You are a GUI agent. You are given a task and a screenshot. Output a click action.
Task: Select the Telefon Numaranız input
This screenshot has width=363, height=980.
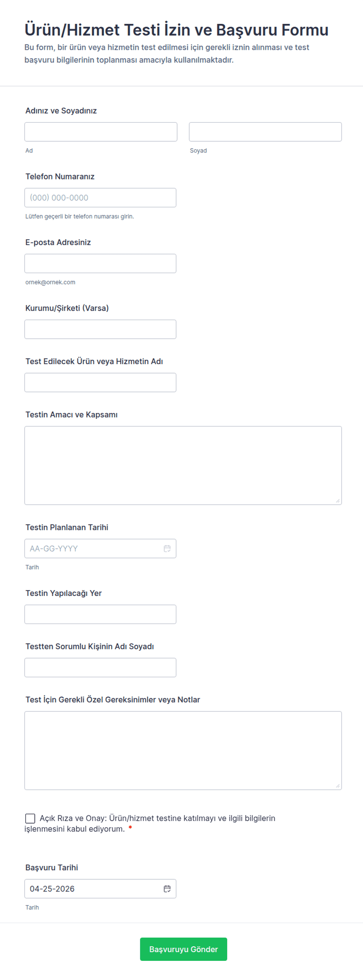(x=100, y=198)
